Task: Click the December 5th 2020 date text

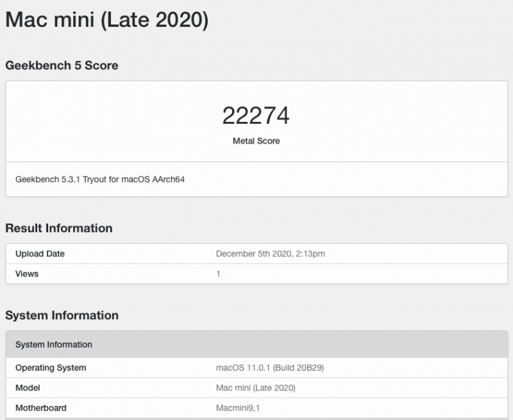Action: [x=253, y=253]
